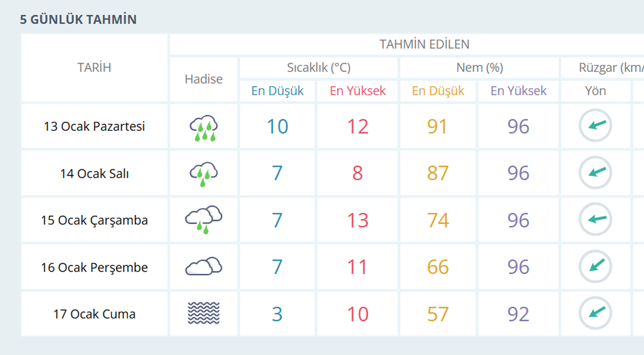644x355 pixels.
Task: Click the 5 GÜNLÜK TAHMİN heading
Action: [x=78, y=19]
